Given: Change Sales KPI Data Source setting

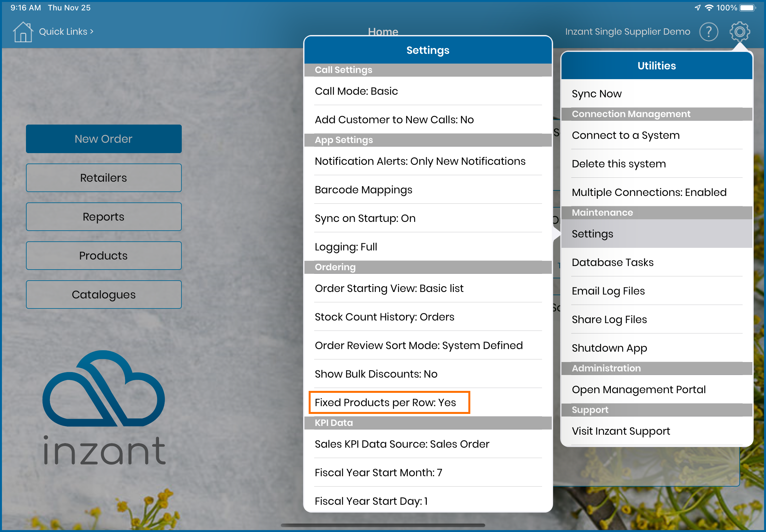Looking at the screenshot, I should coord(428,444).
